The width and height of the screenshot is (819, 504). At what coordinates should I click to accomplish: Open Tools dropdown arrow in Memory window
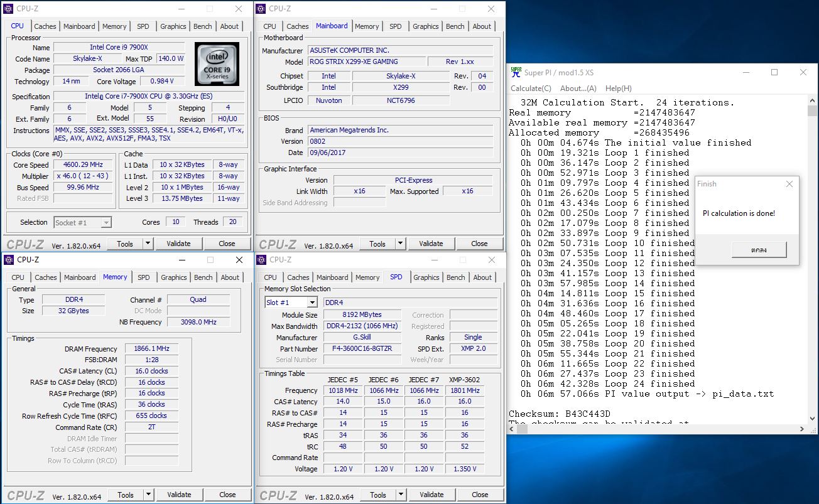(148, 495)
